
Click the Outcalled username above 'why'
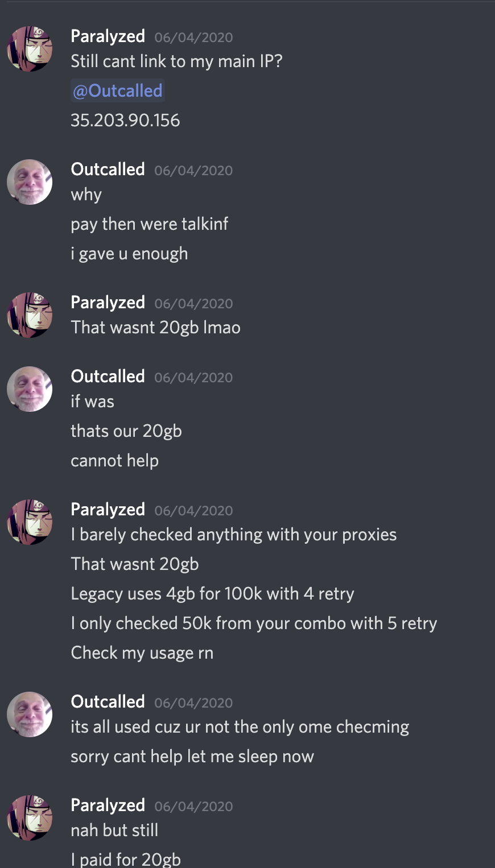click(108, 170)
